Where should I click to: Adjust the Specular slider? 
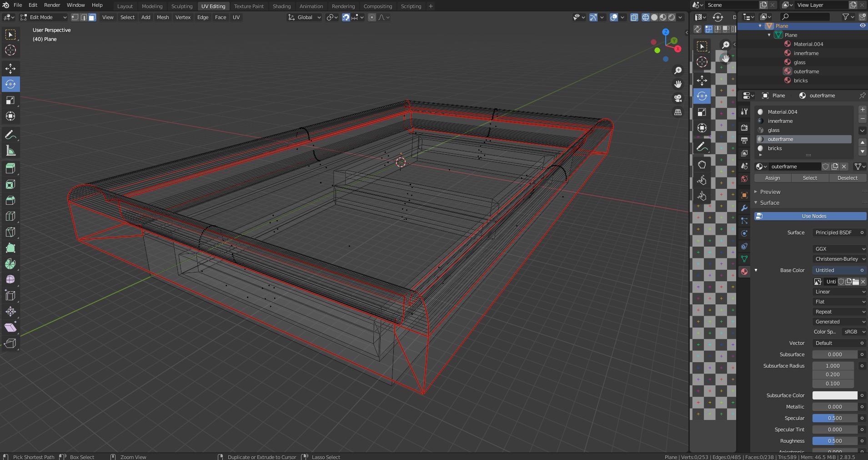835,418
